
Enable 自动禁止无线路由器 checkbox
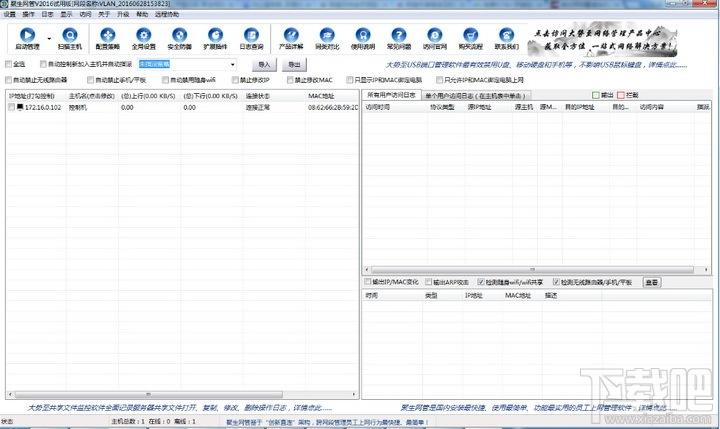(8, 80)
